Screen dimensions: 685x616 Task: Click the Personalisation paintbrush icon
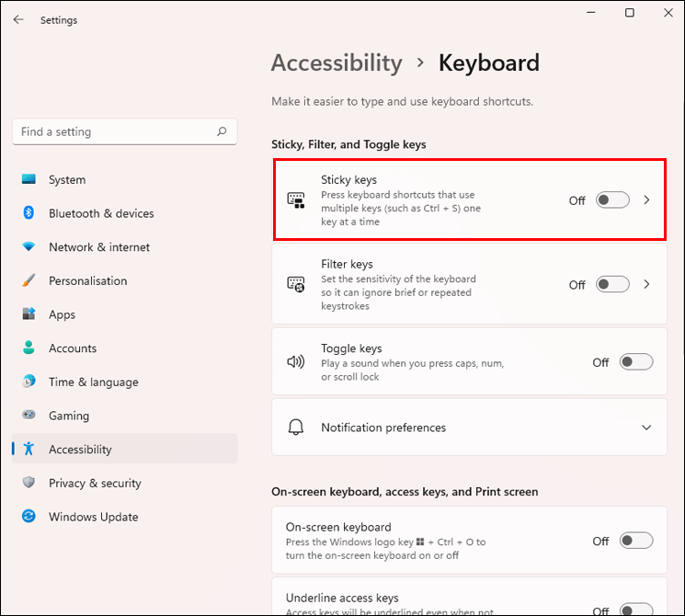29,280
